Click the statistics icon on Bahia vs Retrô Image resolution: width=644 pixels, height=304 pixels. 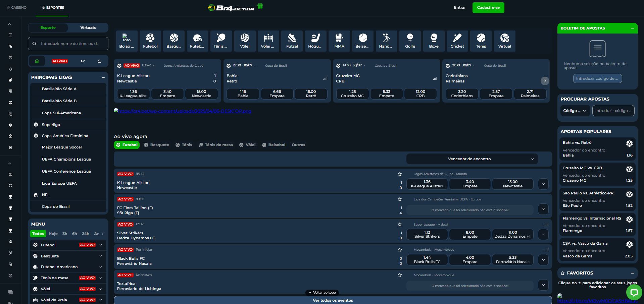point(325,78)
